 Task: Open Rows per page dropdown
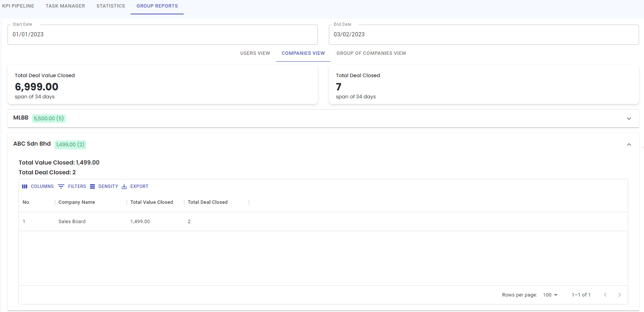click(x=550, y=295)
